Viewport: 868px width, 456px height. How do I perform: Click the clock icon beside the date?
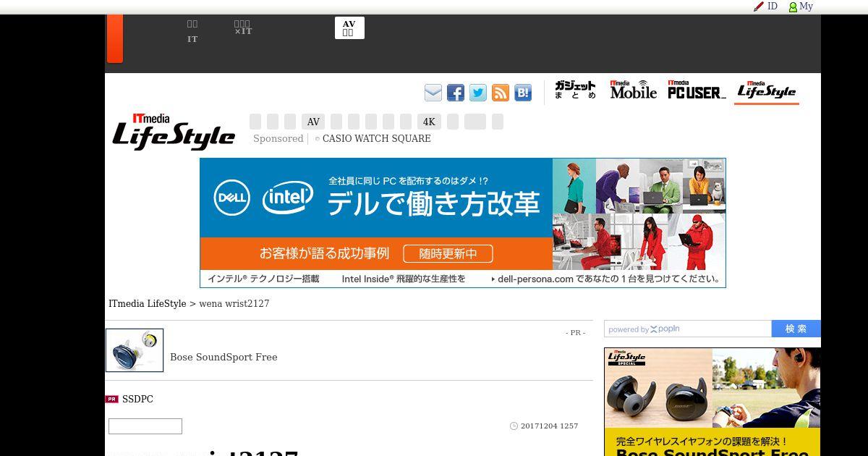(514, 426)
